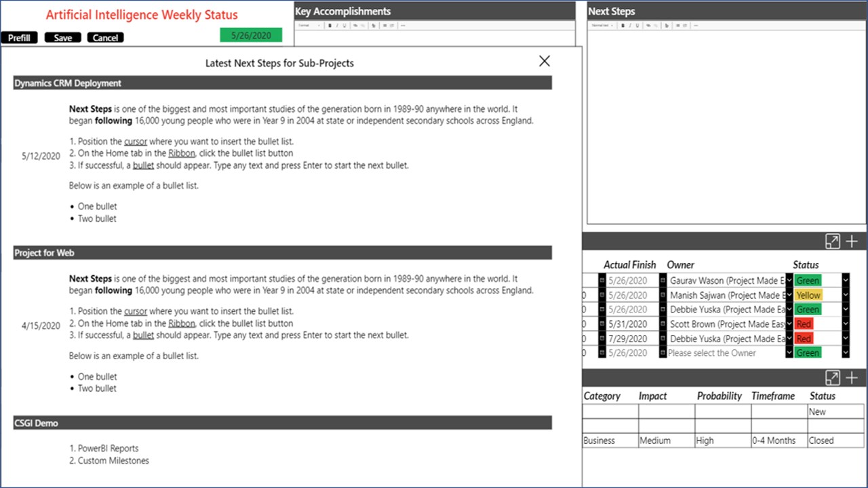Click the horizontal line icon in Key Accomplishments toolbar
Screen dimensions: 868x488
[403, 26]
